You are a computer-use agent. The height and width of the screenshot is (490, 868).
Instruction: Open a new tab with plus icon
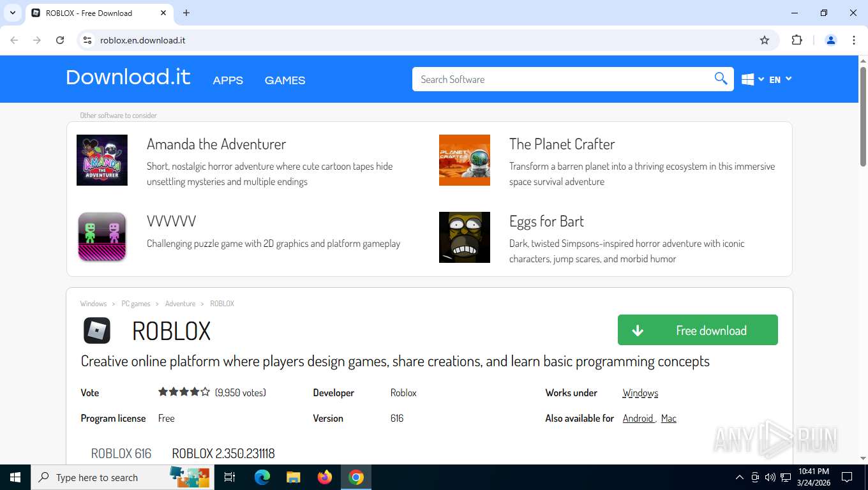(x=186, y=13)
